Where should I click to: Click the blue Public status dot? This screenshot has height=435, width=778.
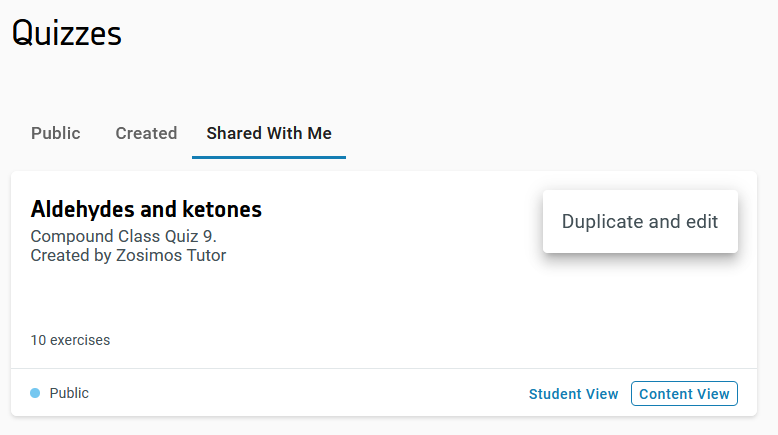(35, 393)
